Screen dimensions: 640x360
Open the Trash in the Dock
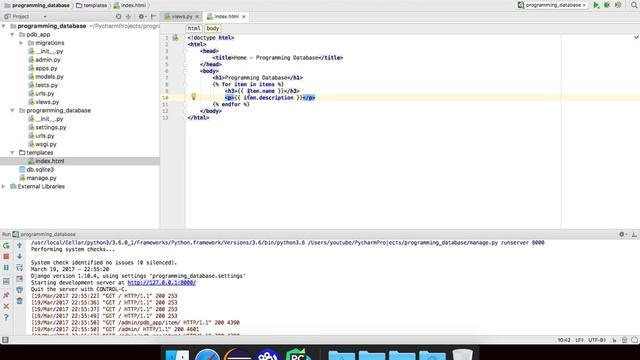462,355
